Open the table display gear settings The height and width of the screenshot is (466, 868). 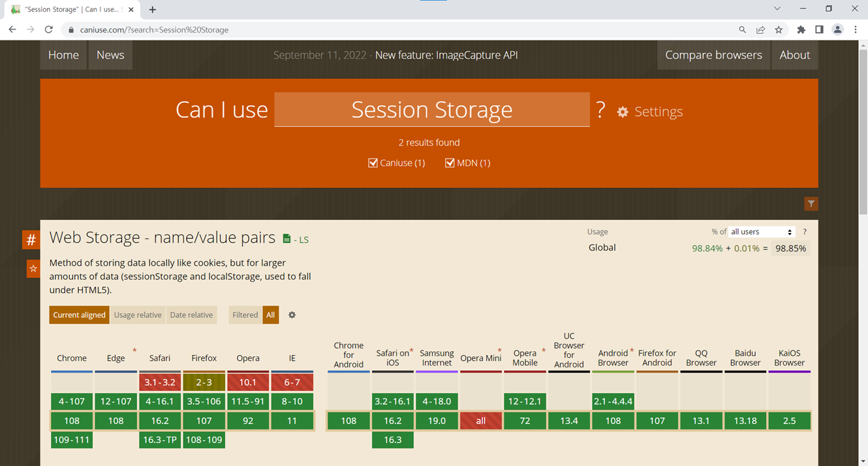pyautogui.click(x=292, y=315)
